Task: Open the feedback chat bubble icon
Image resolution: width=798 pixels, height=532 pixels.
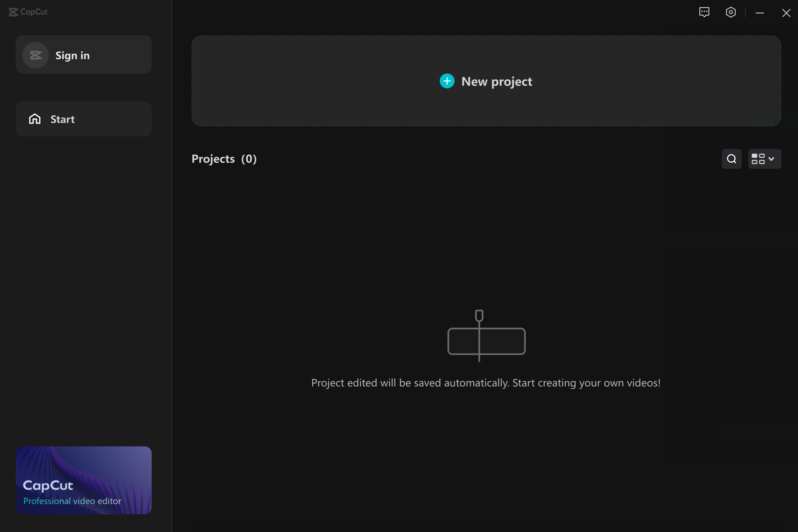Action: click(x=704, y=12)
